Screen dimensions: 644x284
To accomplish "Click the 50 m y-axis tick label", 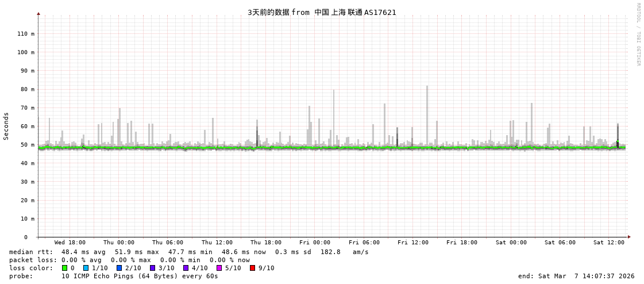I will click(26, 145).
